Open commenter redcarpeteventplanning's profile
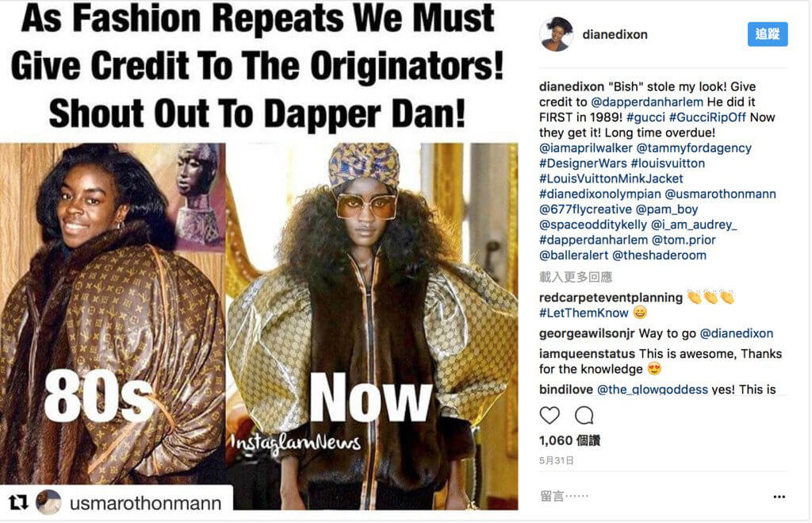Image resolution: width=812 pixels, height=523 pixels. pos(611,298)
